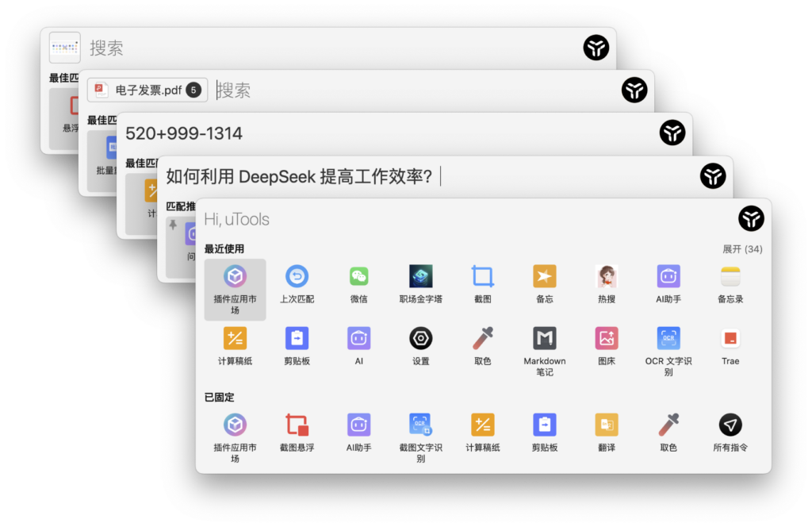This screenshot has height=527, width=812.
Task: Select the 电子发票.pdf attachment chip
Action: coord(147,90)
